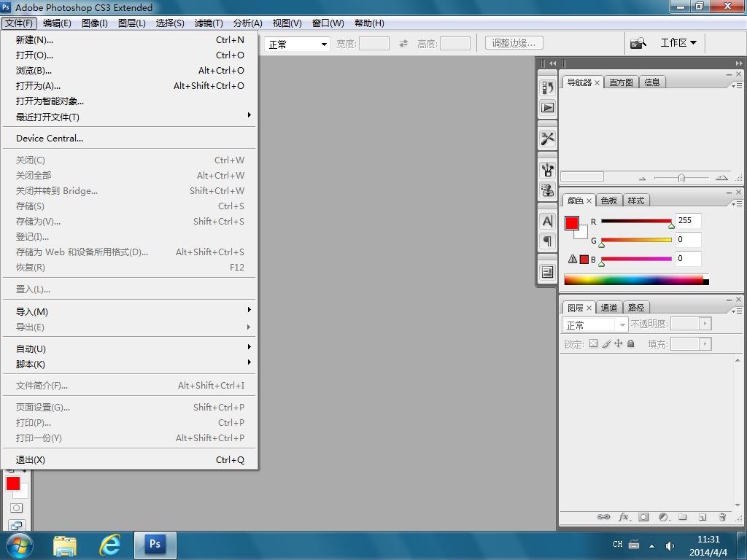Toggle lock all padlock icon
Viewport: 747px width, 560px height.
click(631, 343)
